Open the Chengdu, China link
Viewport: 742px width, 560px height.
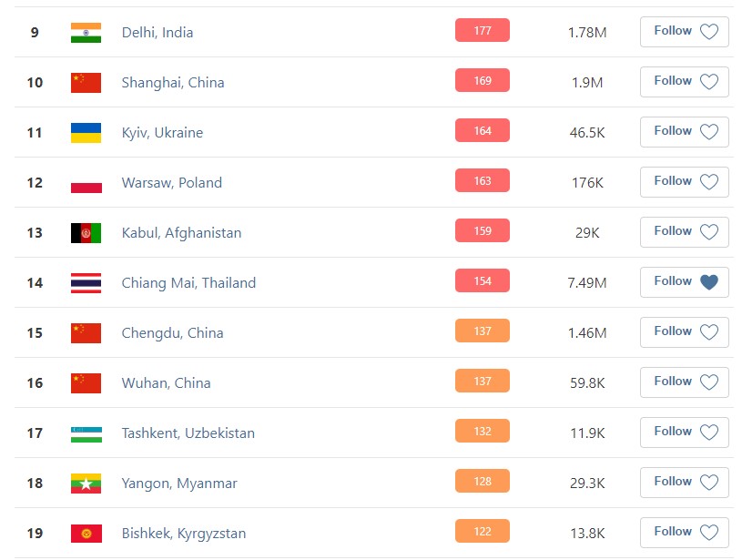pos(172,332)
